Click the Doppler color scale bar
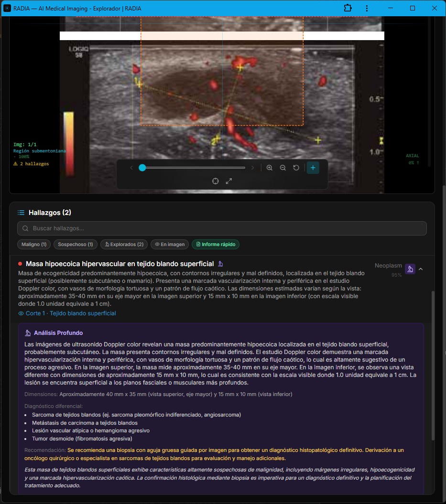446x504 pixels. point(68,144)
